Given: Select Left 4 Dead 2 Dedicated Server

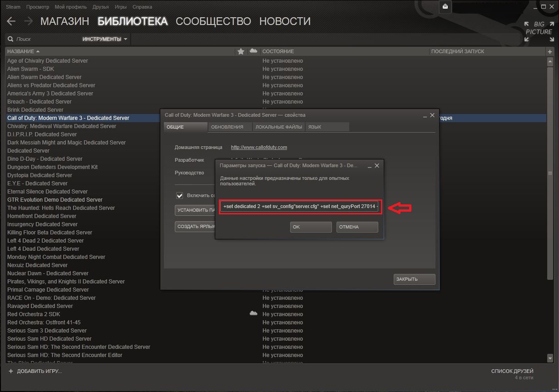Looking at the screenshot, I should (x=45, y=241).
